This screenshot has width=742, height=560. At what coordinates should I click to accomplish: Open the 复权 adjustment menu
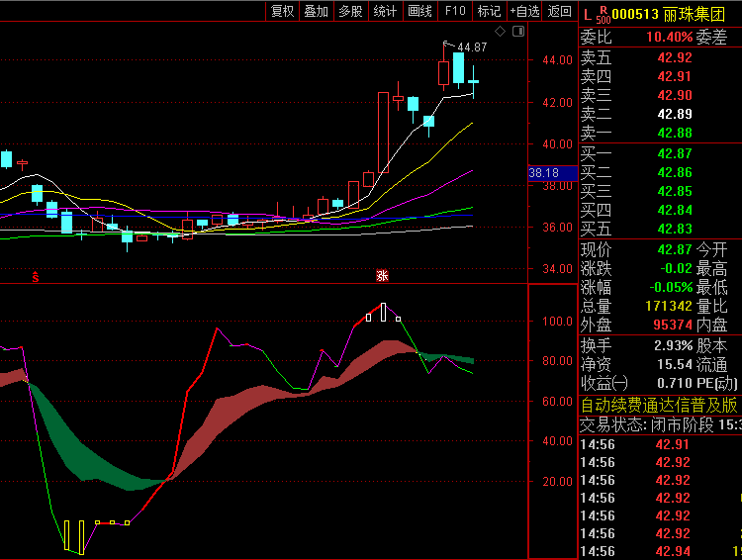click(x=282, y=11)
